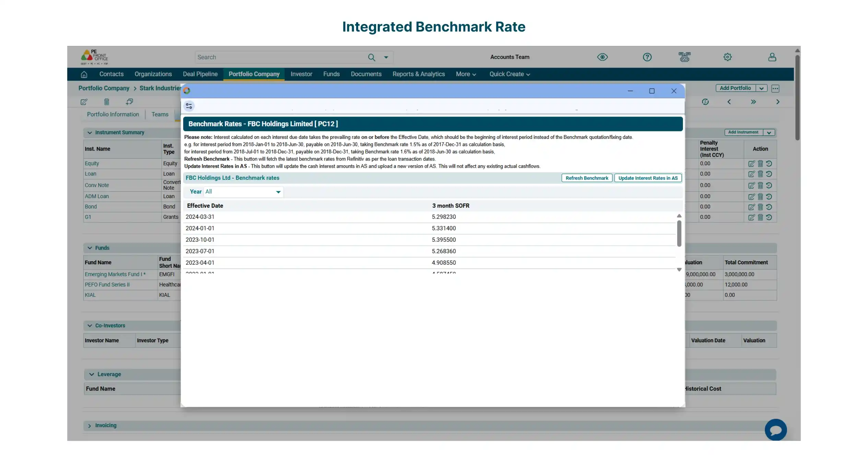Image resolution: width=868 pixels, height=456 pixels.
Task: Select the 5.395500 SOFR rate value
Action: [x=444, y=240]
